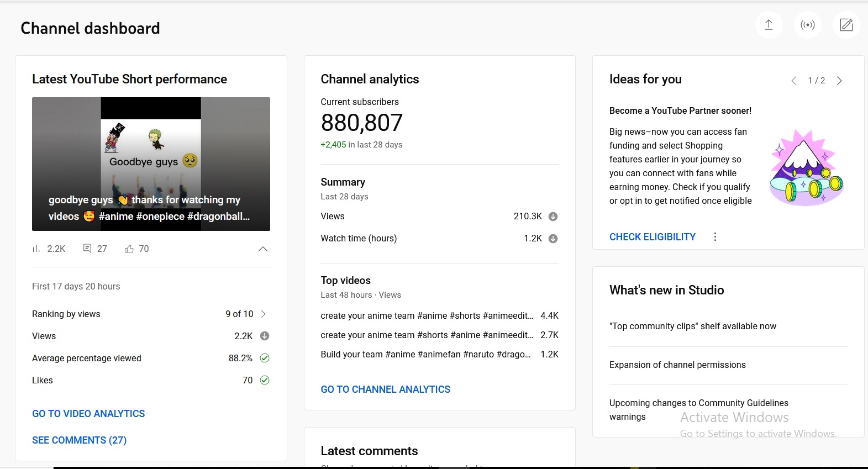Click the CHECK ELIGIBILITY link
The height and width of the screenshot is (469, 868).
(x=653, y=237)
